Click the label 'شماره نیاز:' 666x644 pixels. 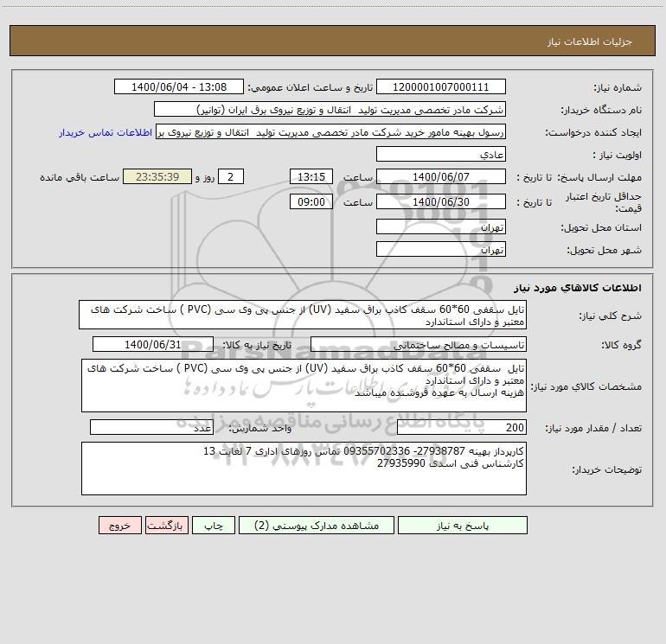618,88
